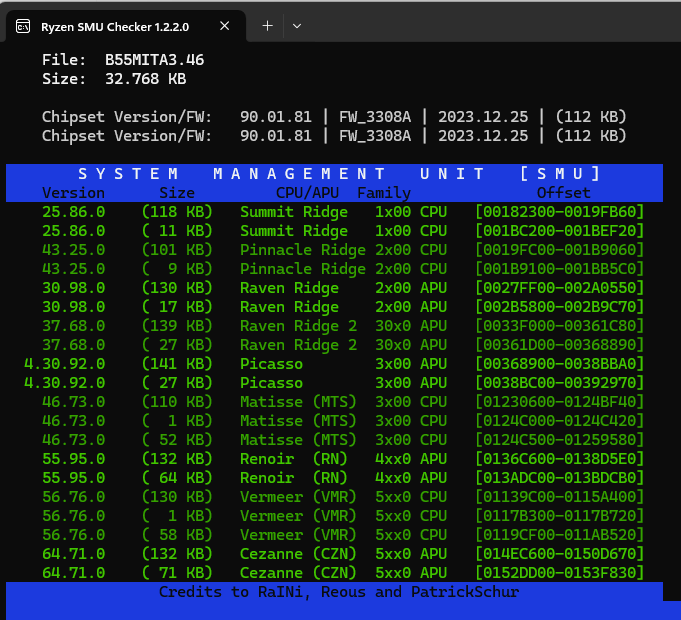Select the Ryzen SMU Checker 1.2.2.0 tab
The width and height of the screenshot is (681, 620).
pos(125,26)
